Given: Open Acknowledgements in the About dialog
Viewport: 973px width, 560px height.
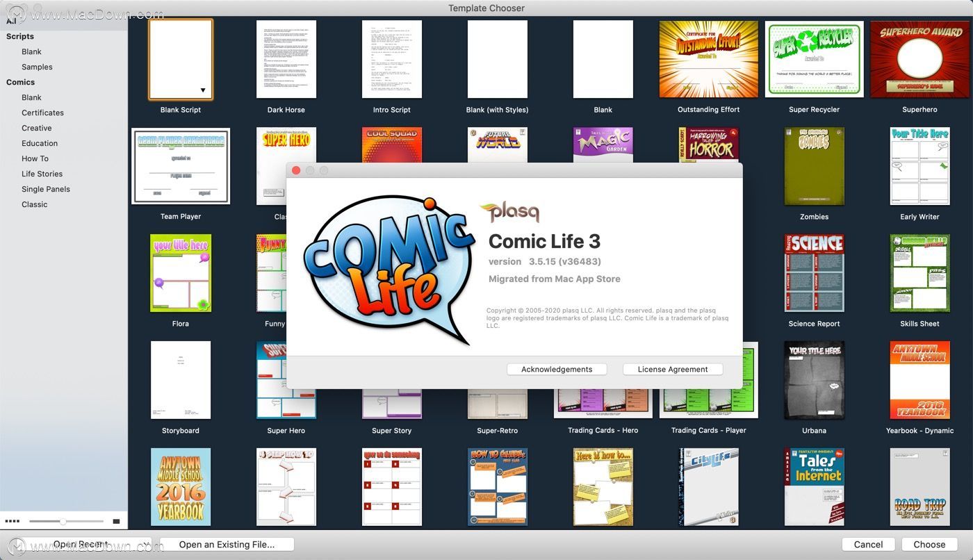Looking at the screenshot, I should [557, 370].
